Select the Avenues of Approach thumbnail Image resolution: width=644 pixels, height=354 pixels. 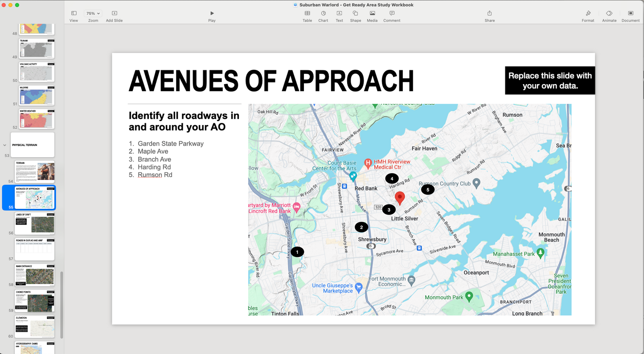coord(35,198)
